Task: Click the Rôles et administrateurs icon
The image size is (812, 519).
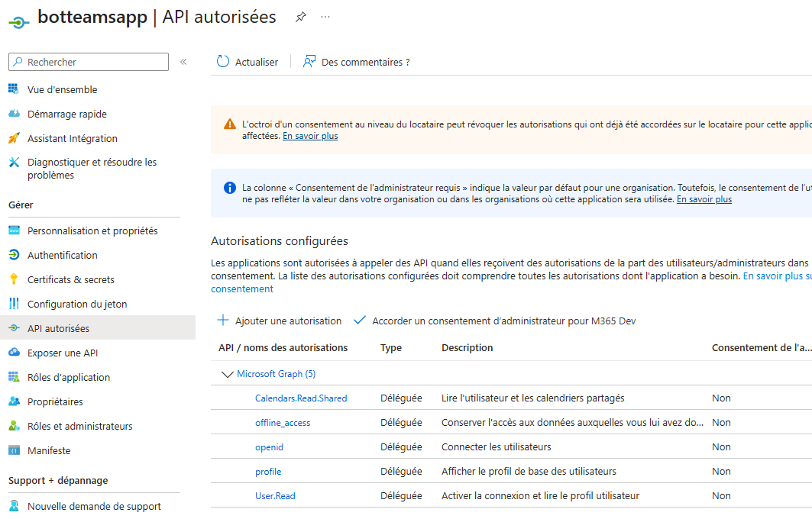Action: [x=14, y=426]
